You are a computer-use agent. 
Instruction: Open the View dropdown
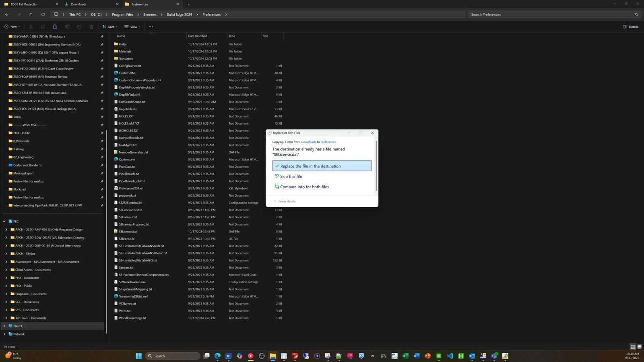pos(132,27)
